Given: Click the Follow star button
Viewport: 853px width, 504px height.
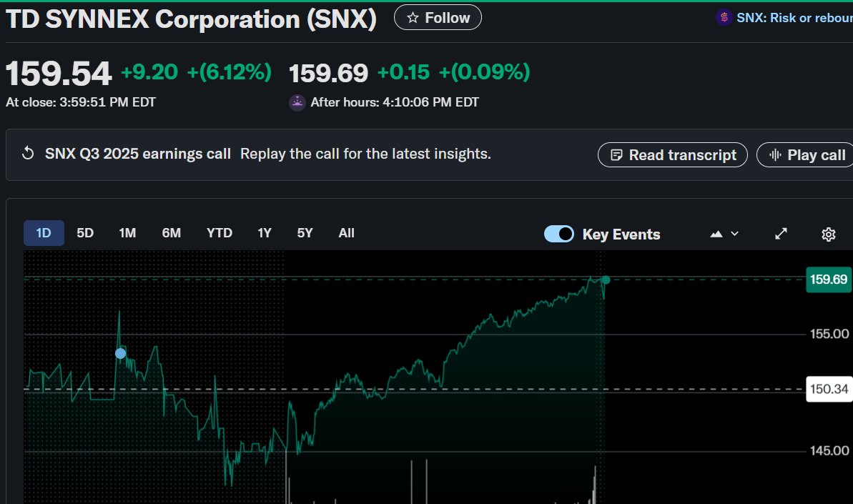Looking at the screenshot, I should [x=438, y=18].
